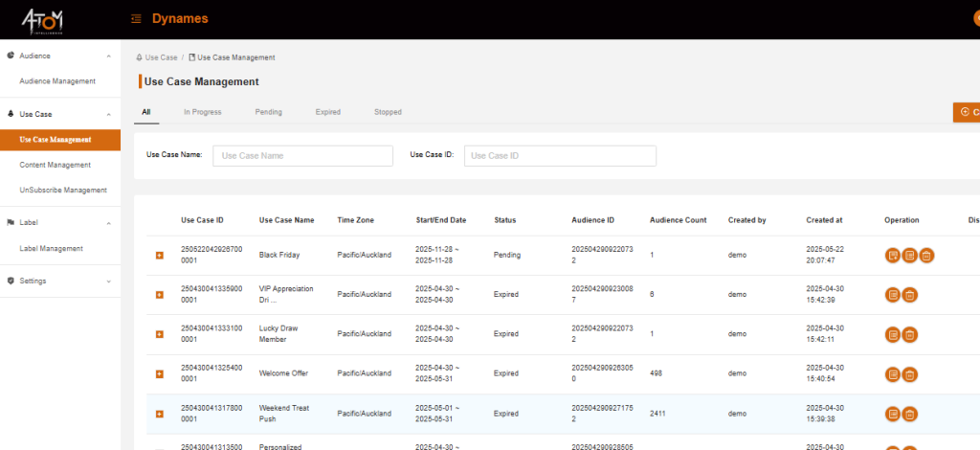The width and height of the screenshot is (980, 450).
Task: Click the Audience ID column header
Action: (593, 220)
